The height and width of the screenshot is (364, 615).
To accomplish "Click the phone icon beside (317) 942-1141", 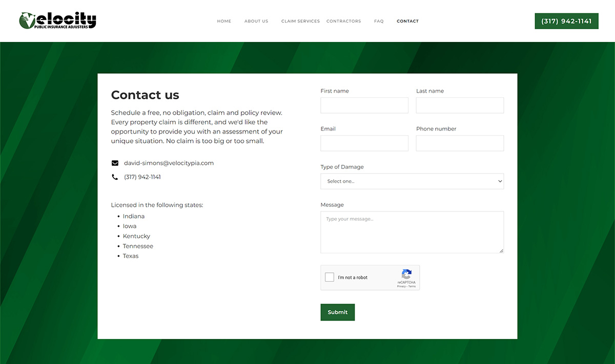I will tap(115, 177).
